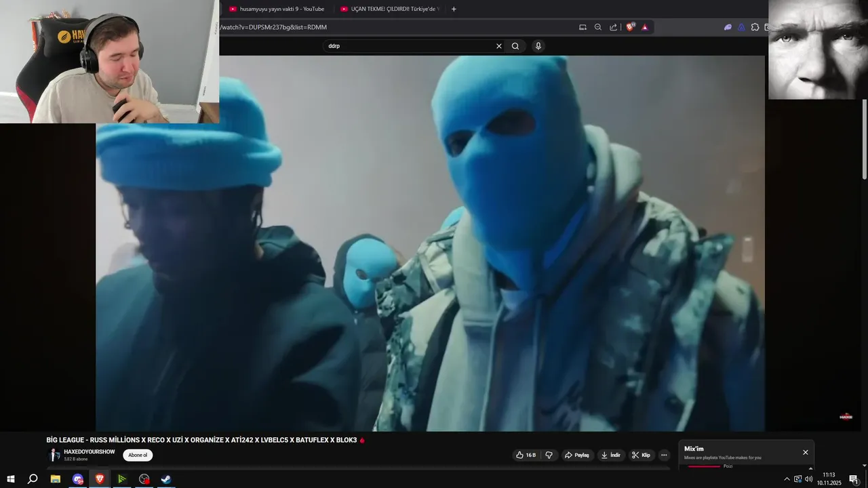
Task: Close the Mix'im playlist panel
Action: pyautogui.click(x=806, y=452)
